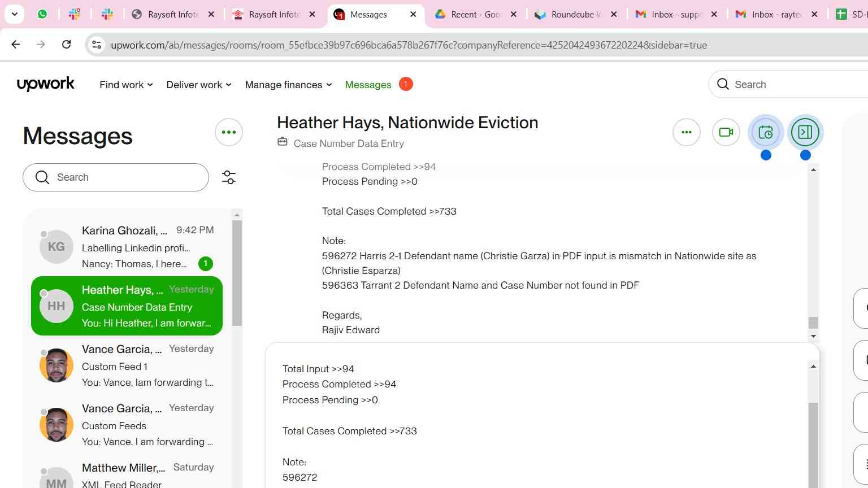Go forward in browser history
The width and height of the screenshot is (868, 488).
pyautogui.click(x=41, y=45)
